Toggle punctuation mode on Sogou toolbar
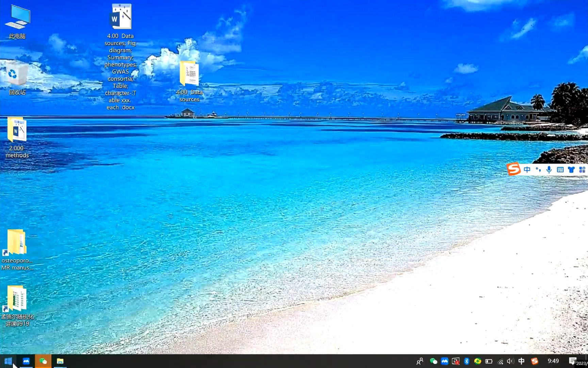The width and height of the screenshot is (588, 368). [x=538, y=169]
